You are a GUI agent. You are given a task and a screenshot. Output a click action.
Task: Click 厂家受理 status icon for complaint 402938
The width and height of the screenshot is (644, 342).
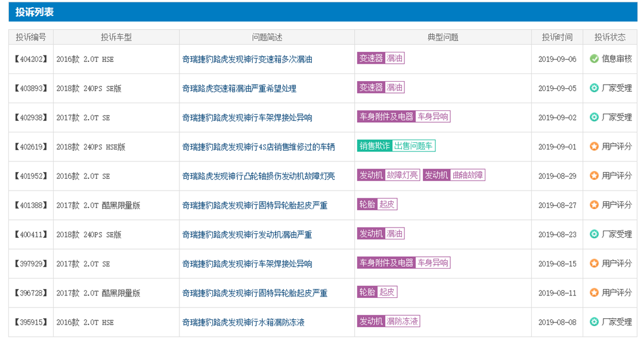[594, 117]
